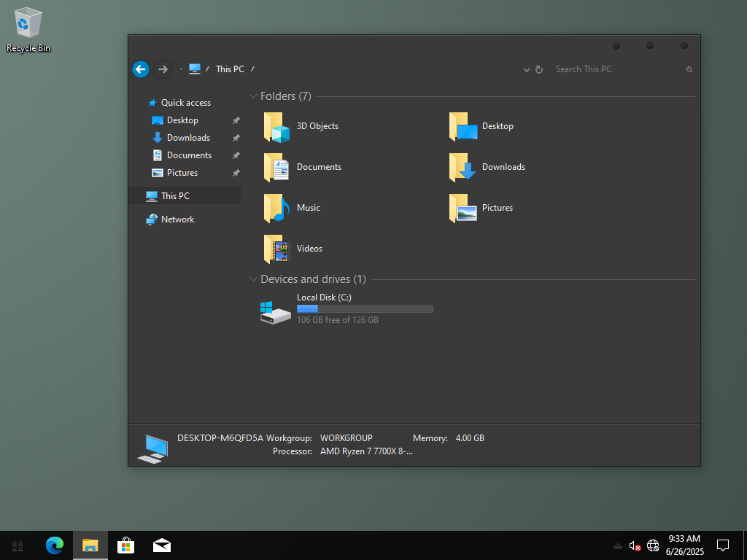
Task: Open the notification Action Center
Action: [x=723, y=545]
